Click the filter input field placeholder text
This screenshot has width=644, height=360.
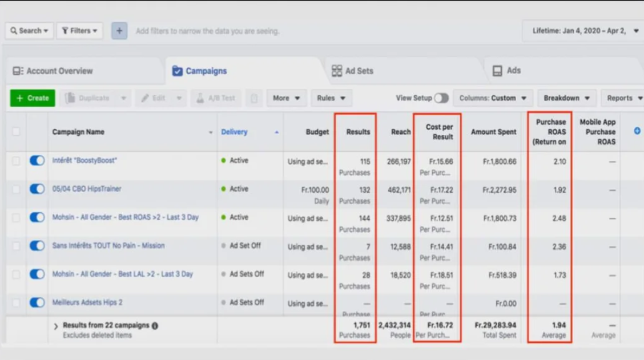coord(207,31)
